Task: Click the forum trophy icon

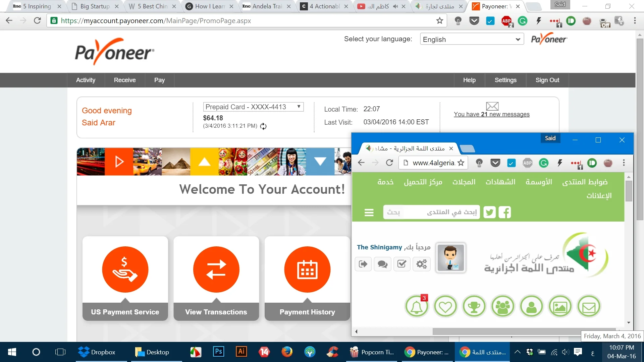Action: 474,306
